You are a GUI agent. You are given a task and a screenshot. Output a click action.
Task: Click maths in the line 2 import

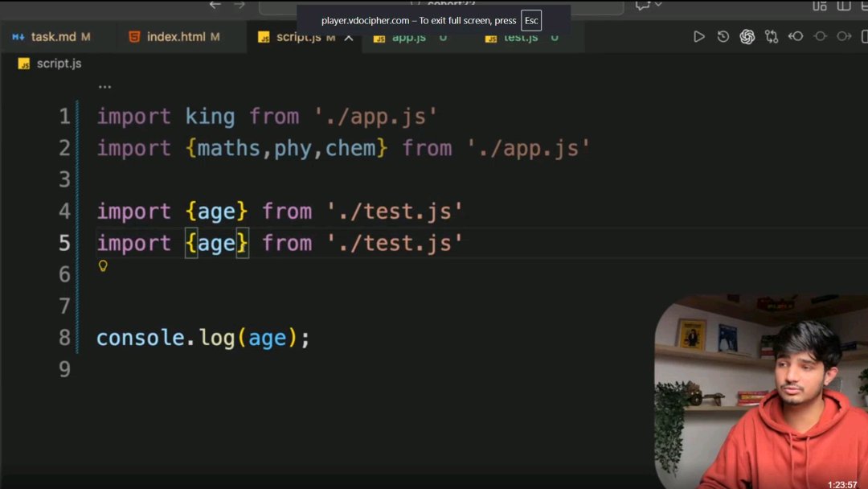pyautogui.click(x=228, y=148)
